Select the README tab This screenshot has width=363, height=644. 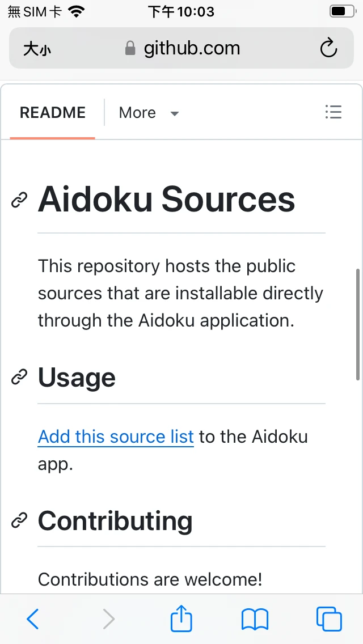point(53,113)
